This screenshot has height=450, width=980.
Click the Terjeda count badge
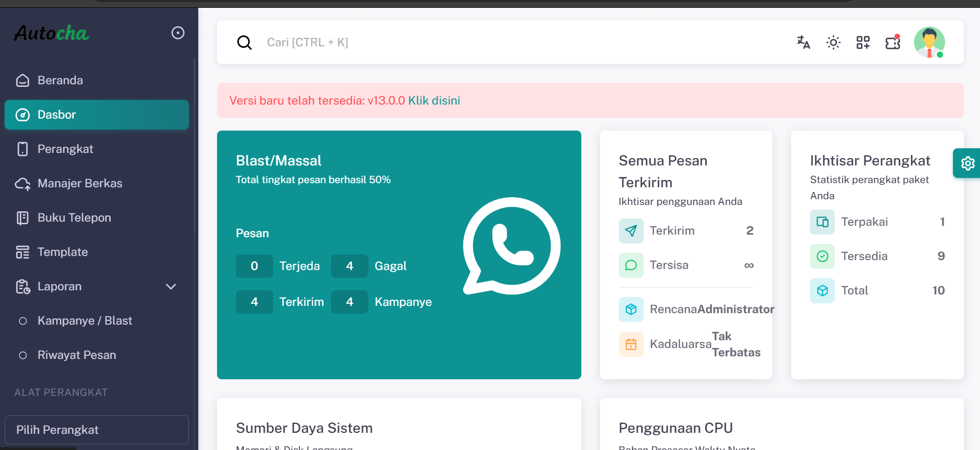coord(254,266)
